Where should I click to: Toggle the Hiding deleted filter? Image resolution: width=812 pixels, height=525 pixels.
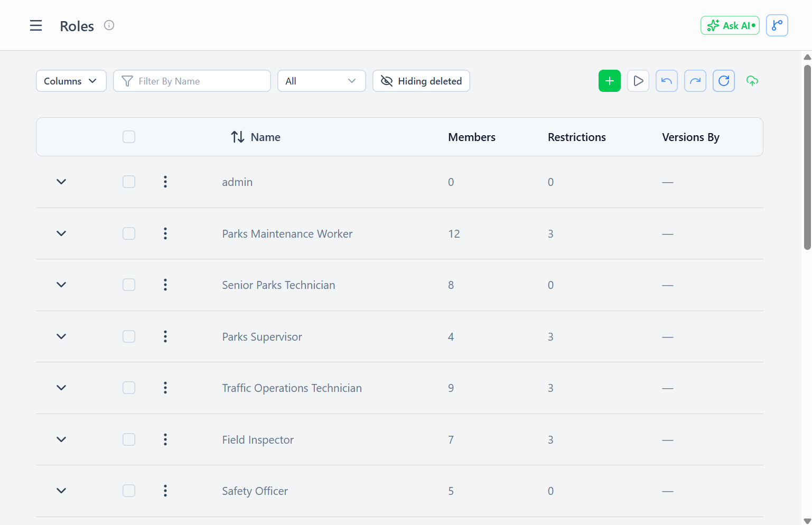421,81
